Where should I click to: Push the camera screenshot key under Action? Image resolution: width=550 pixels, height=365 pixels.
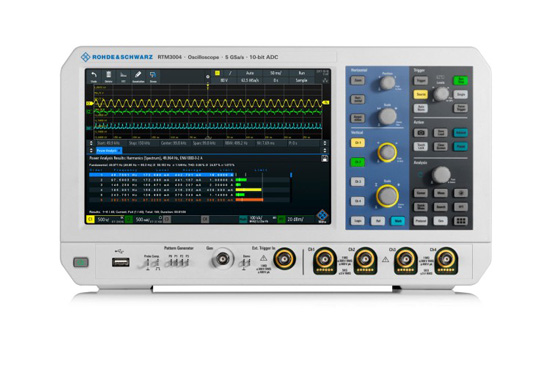pyautogui.click(x=421, y=133)
